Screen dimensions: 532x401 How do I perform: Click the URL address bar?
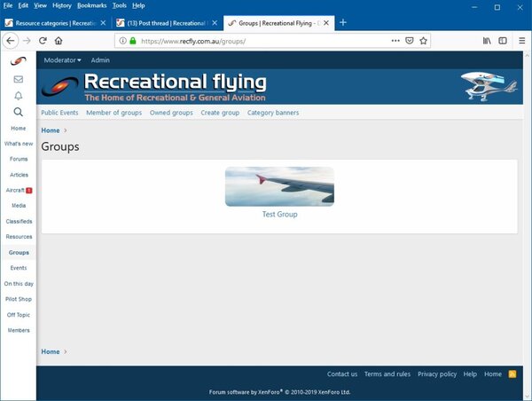click(x=257, y=41)
